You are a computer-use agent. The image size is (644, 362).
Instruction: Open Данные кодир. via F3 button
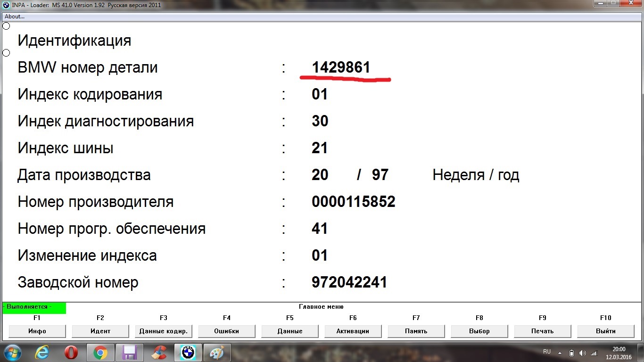[164, 331]
